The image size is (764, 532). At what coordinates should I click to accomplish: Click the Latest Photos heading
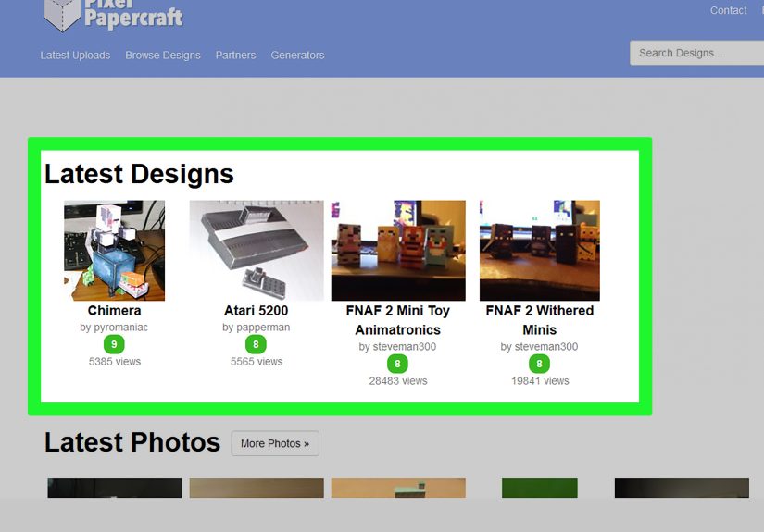point(132,442)
